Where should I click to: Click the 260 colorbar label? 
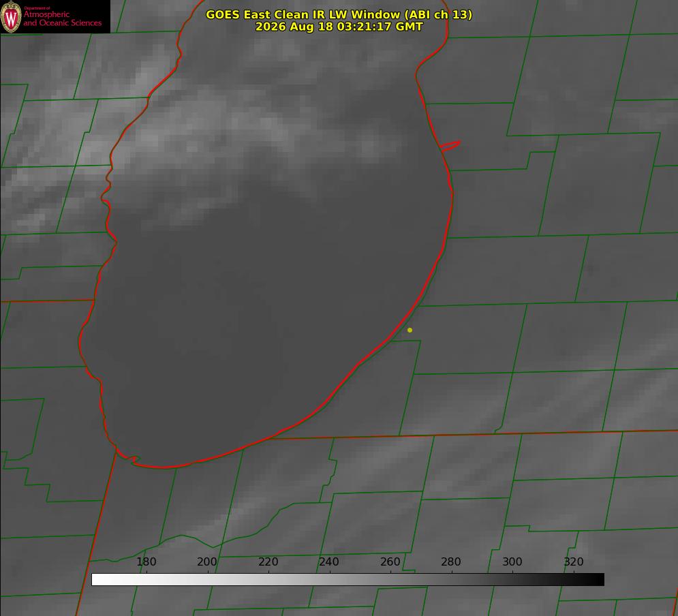(x=390, y=561)
